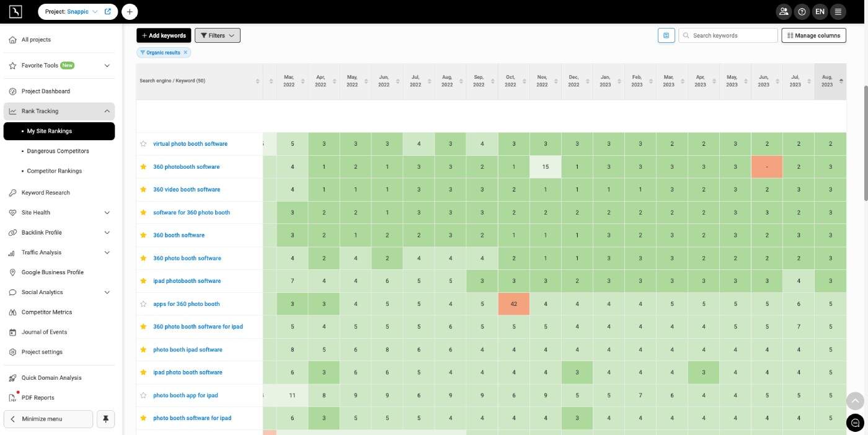
Task: Open the live chat bubble icon
Action: click(855, 422)
